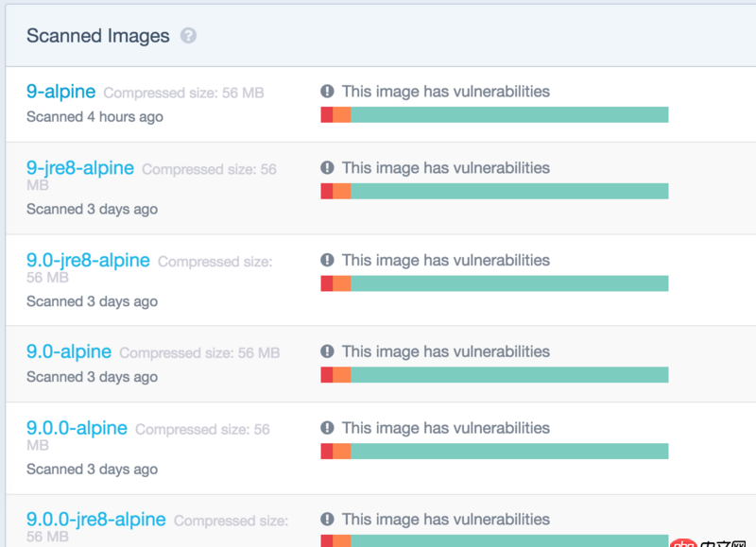The height and width of the screenshot is (547, 756).
Task: Click the green bar section for 9.0-alpine
Action: coord(510,374)
